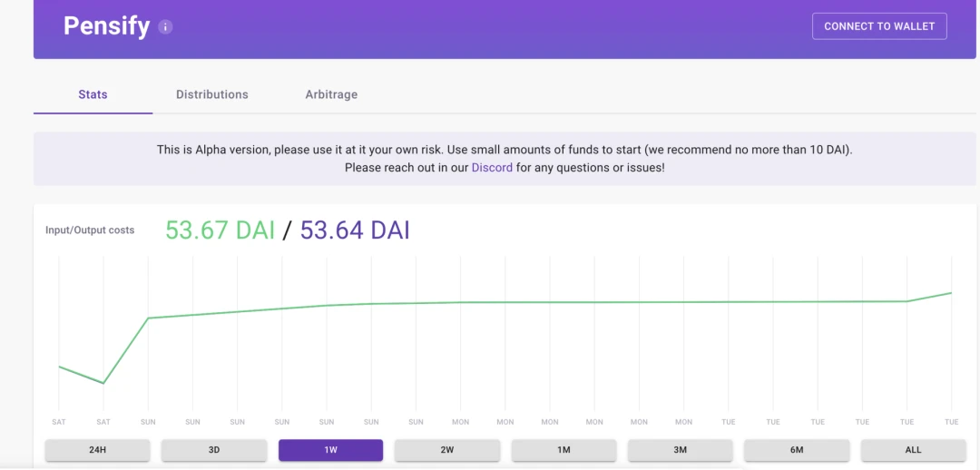Select the 6M time range
The height and width of the screenshot is (470, 980).
[797, 449]
